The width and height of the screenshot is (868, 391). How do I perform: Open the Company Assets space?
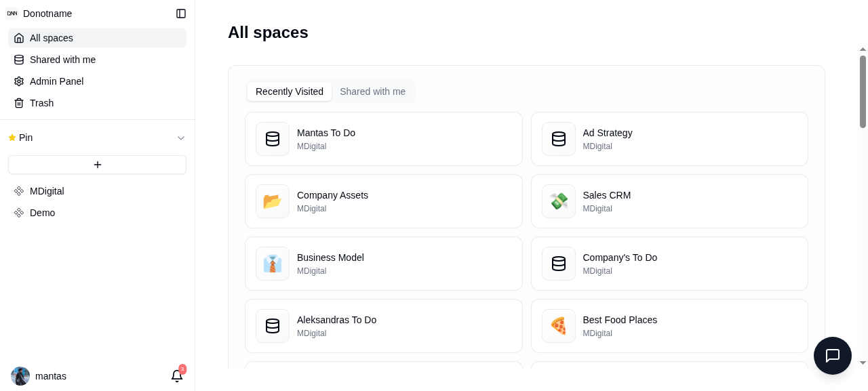(384, 201)
